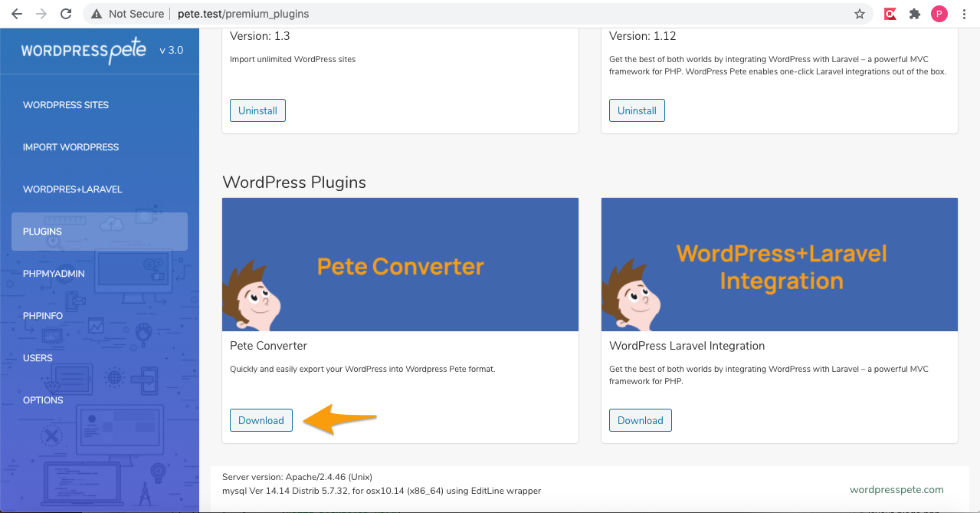Go back to the previous page
This screenshot has width=980, height=513.
coord(17,14)
